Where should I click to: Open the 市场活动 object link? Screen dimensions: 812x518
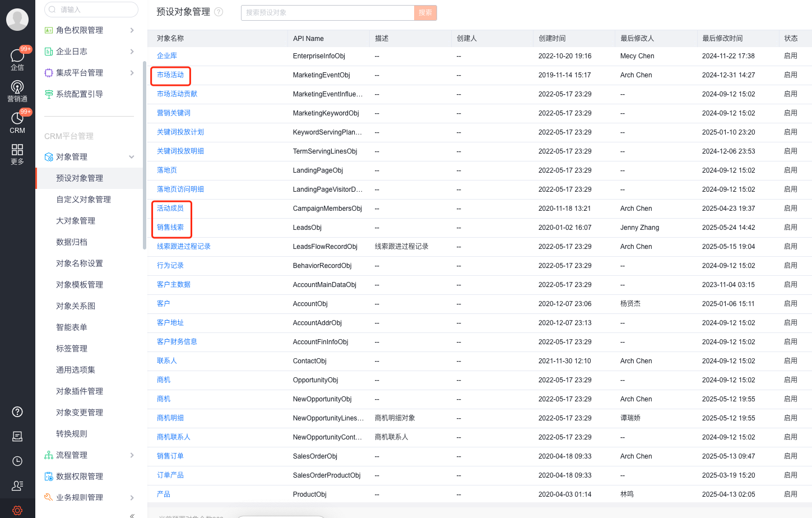170,75
